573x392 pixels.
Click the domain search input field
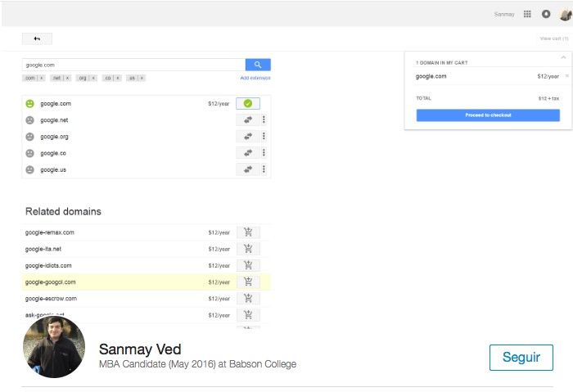133,65
